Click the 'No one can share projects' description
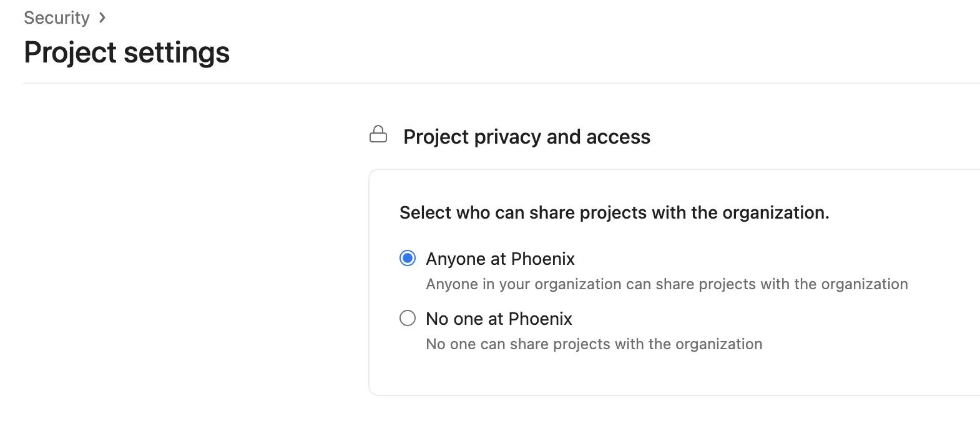Screen dimensions: 980x431 (x=594, y=344)
